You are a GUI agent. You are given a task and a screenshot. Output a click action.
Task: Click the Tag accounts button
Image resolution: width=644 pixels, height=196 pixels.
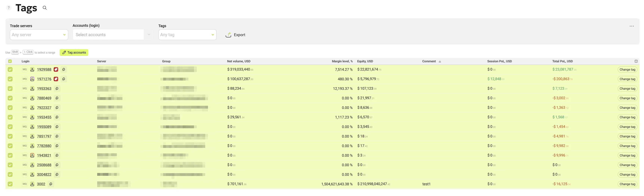pyautogui.click(x=74, y=53)
